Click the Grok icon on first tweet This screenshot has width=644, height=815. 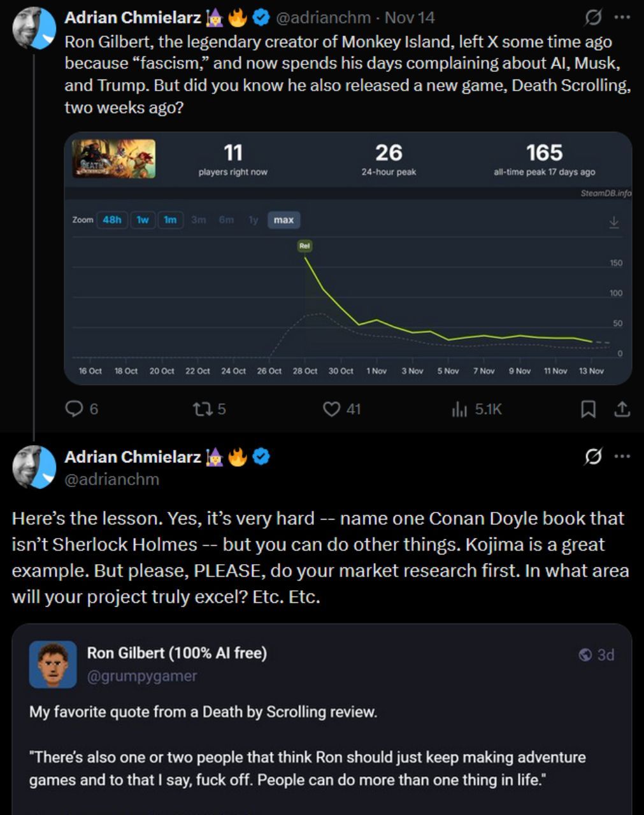coord(592,18)
